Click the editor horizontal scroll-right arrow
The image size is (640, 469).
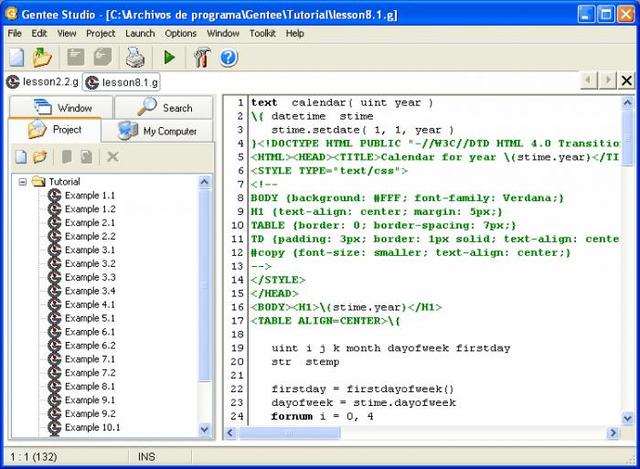coord(613,433)
